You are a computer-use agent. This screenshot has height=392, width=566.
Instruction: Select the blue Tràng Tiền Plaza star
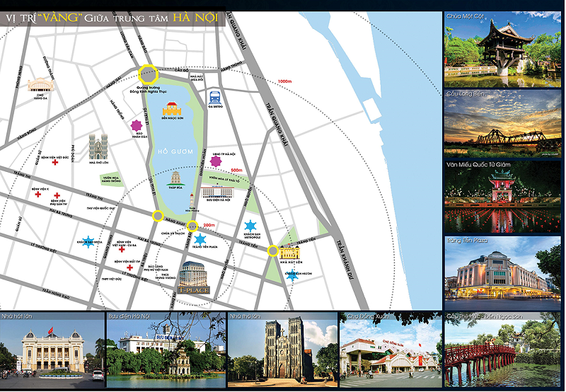pyautogui.click(x=200, y=239)
